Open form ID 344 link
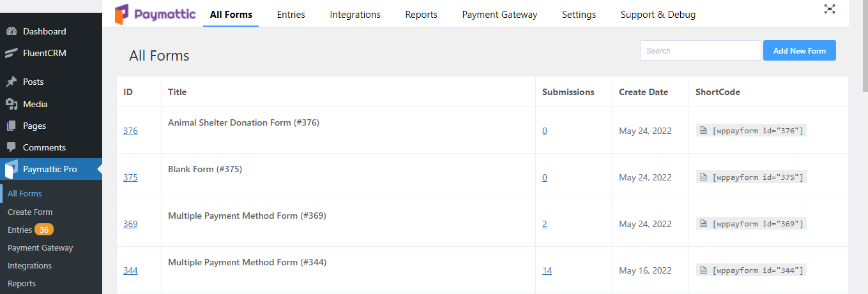The image size is (868, 294). point(130,270)
